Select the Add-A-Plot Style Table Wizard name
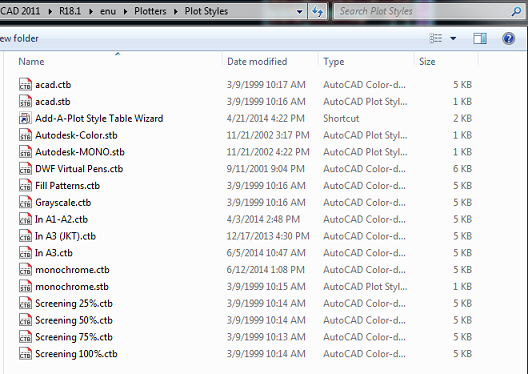The height and width of the screenshot is (374, 528). point(99,118)
